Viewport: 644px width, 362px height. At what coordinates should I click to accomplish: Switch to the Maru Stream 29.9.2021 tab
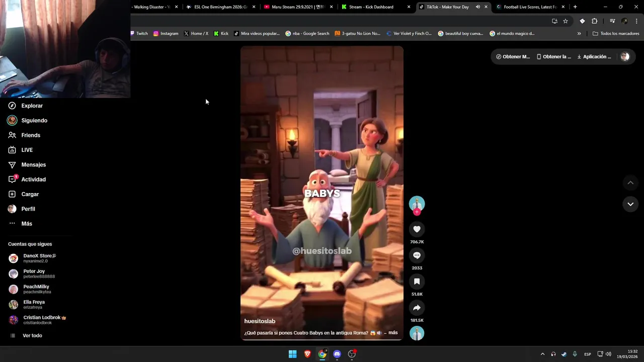[x=298, y=7]
